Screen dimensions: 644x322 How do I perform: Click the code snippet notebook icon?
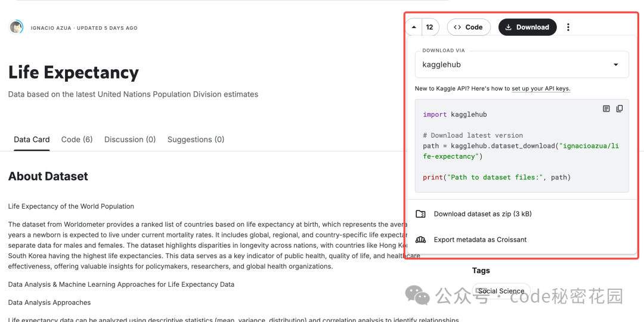(x=606, y=109)
